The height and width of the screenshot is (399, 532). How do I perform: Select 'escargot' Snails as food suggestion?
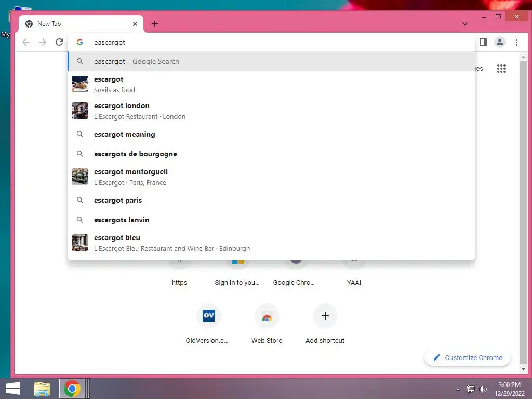point(271,85)
